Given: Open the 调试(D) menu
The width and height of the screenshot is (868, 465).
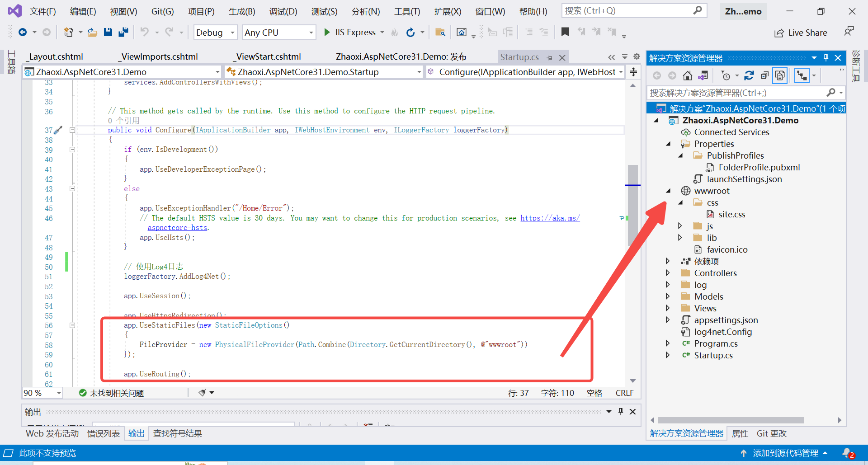Looking at the screenshot, I should 283,11.
